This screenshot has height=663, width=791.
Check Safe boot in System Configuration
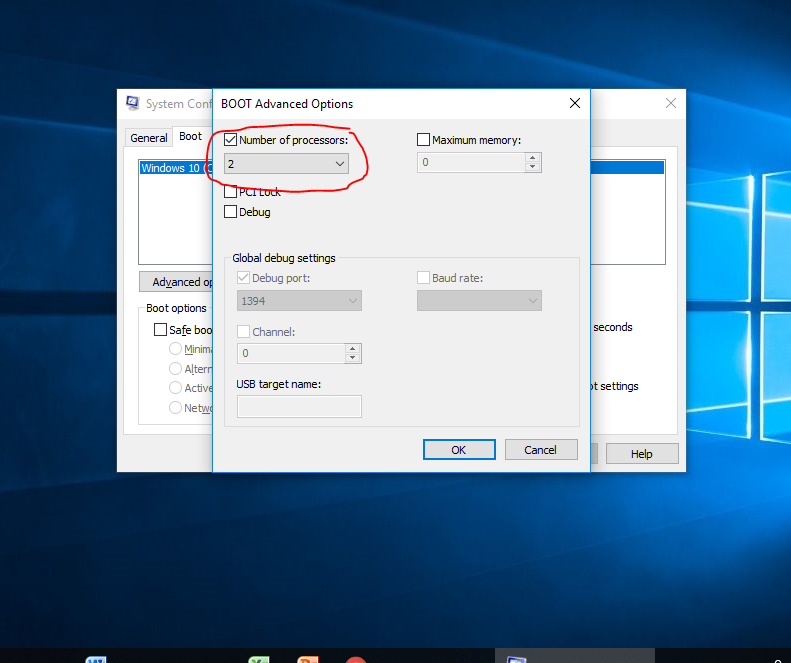[x=160, y=329]
